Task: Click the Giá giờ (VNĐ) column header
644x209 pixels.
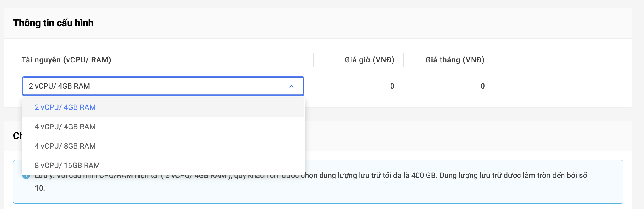Action: 369,60
